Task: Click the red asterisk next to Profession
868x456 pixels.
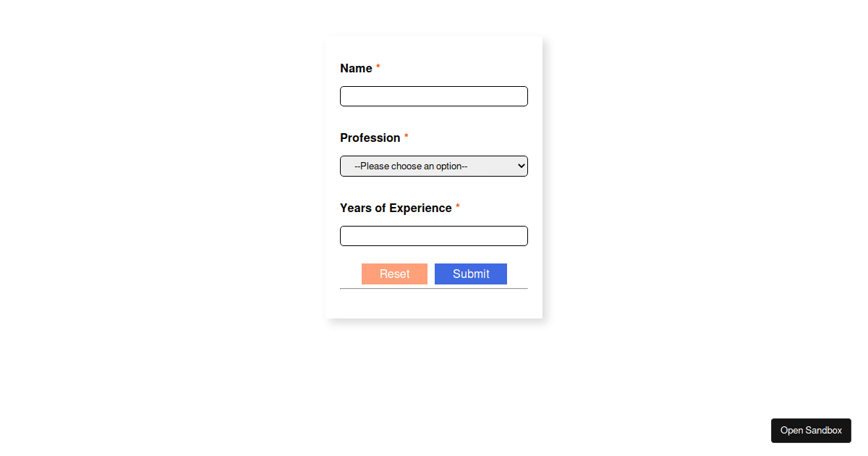Action: pos(406,137)
